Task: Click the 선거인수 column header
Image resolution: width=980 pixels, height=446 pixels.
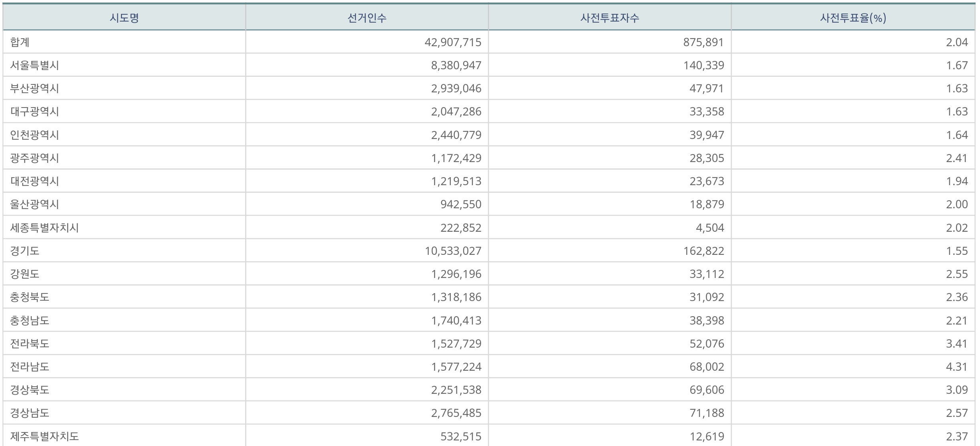Action: click(366, 18)
